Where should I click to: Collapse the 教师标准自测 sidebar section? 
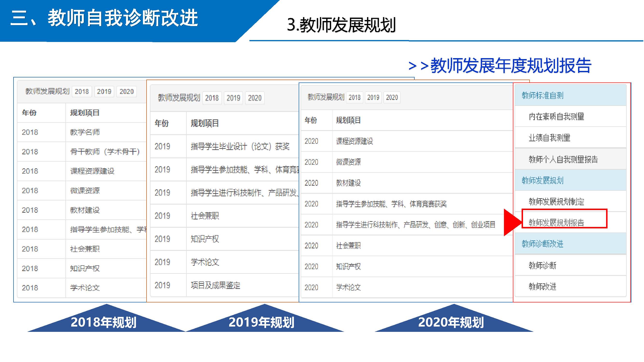[543, 95]
